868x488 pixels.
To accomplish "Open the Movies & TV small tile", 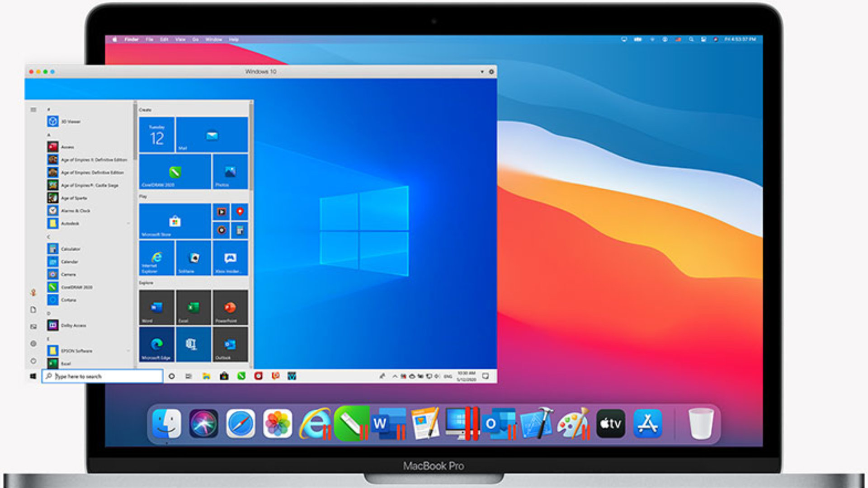I will [221, 212].
